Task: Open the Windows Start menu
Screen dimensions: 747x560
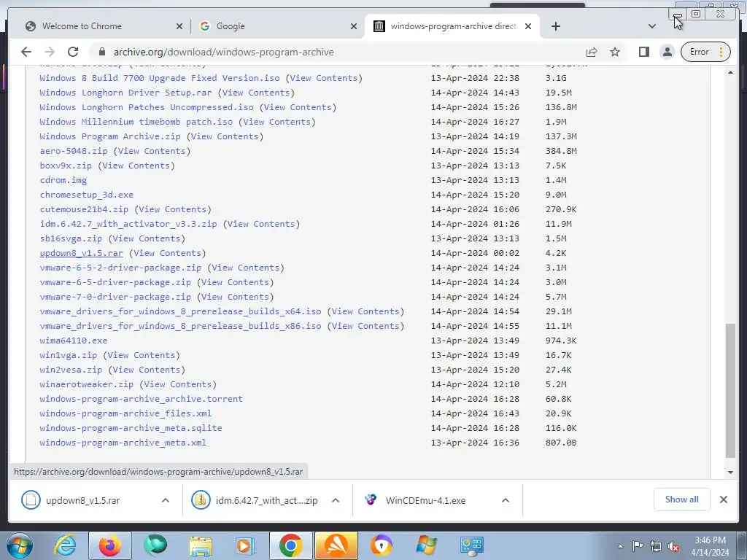Action: [x=19, y=545]
